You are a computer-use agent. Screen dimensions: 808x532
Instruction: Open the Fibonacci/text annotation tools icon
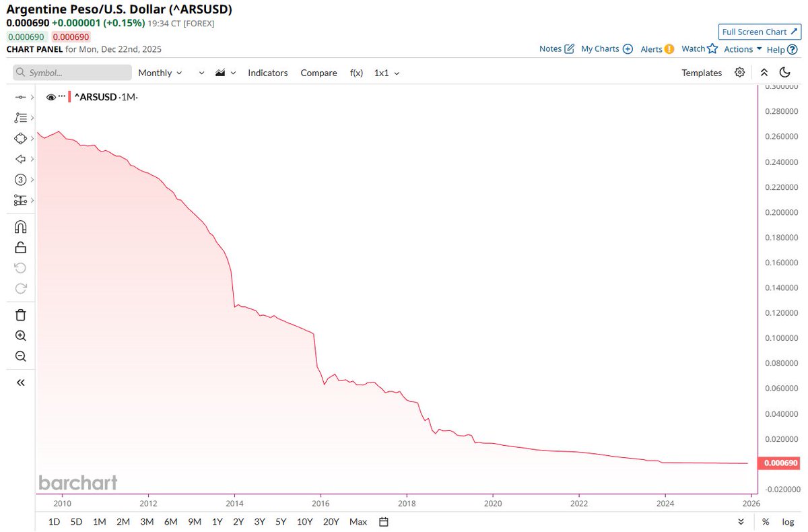tap(20, 118)
